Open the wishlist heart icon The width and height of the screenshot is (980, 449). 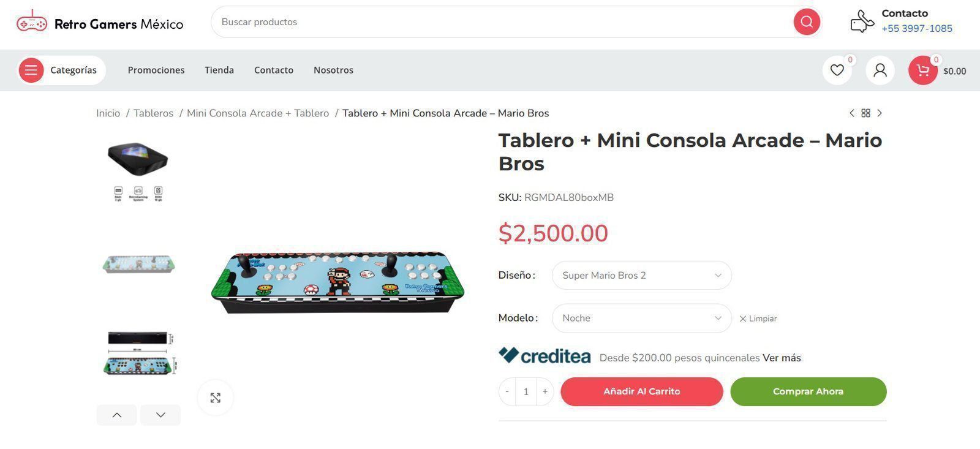coord(837,70)
